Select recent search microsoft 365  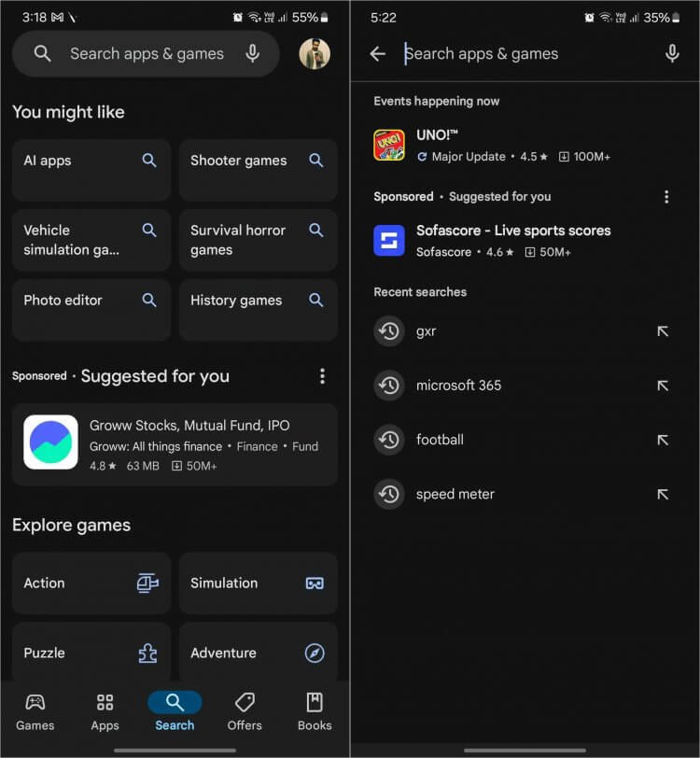point(525,386)
